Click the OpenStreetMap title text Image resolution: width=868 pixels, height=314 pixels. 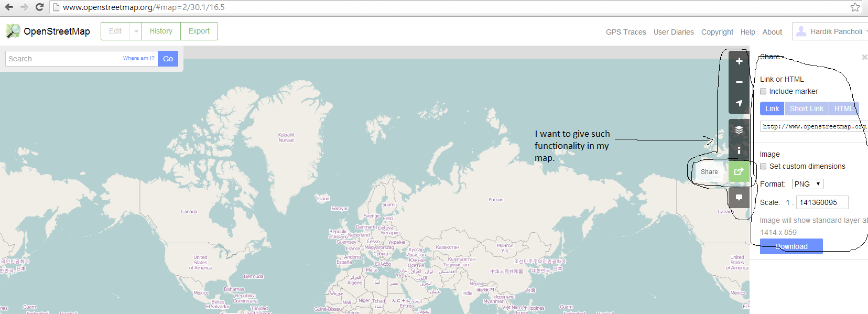coord(57,31)
